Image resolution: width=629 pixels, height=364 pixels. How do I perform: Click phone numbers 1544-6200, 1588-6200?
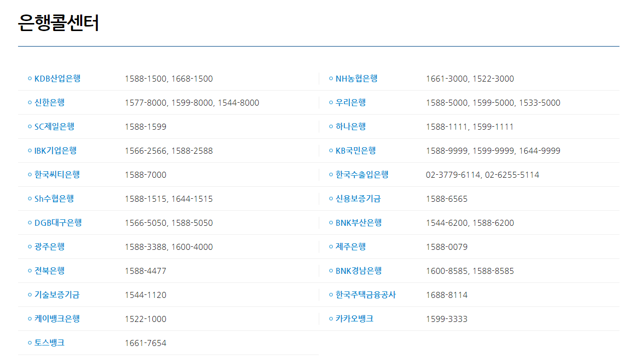click(x=470, y=223)
